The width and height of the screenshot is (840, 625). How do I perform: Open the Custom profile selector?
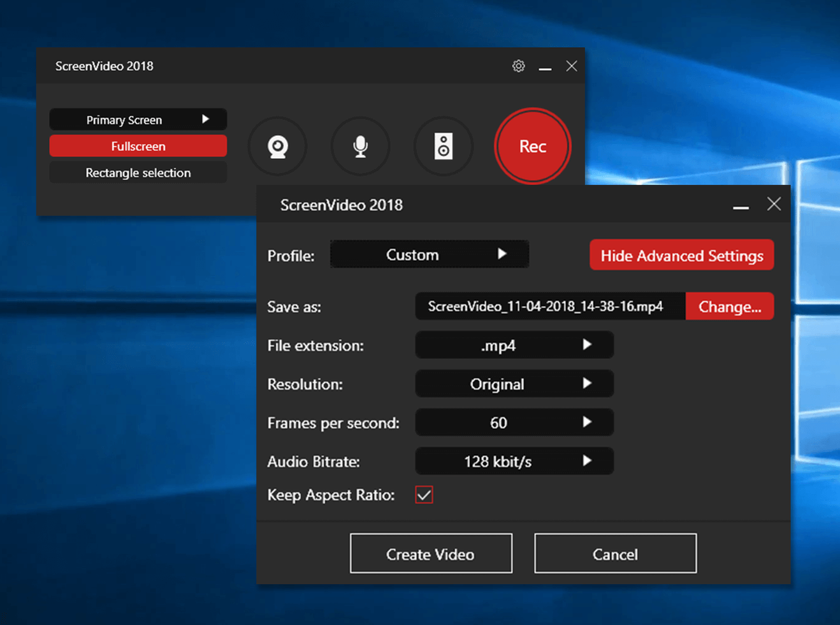[430, 254]
